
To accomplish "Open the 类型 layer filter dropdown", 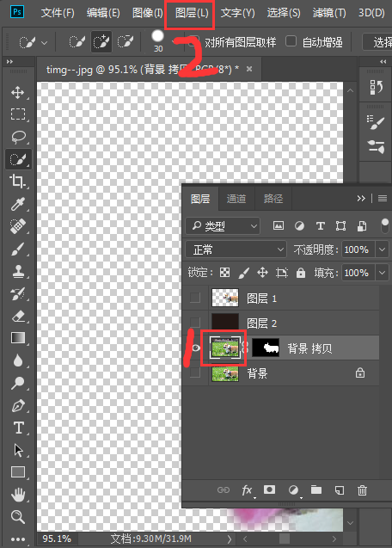I will pos(223,226).
